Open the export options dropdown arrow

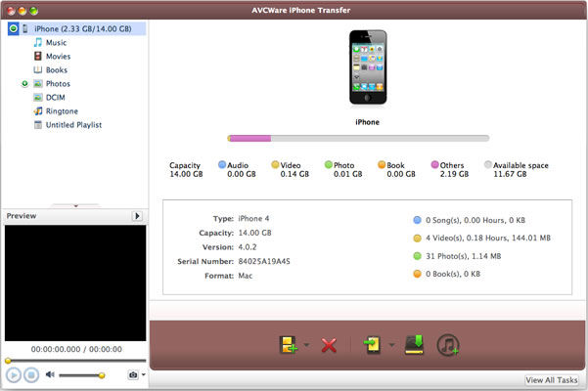[392, 344]
